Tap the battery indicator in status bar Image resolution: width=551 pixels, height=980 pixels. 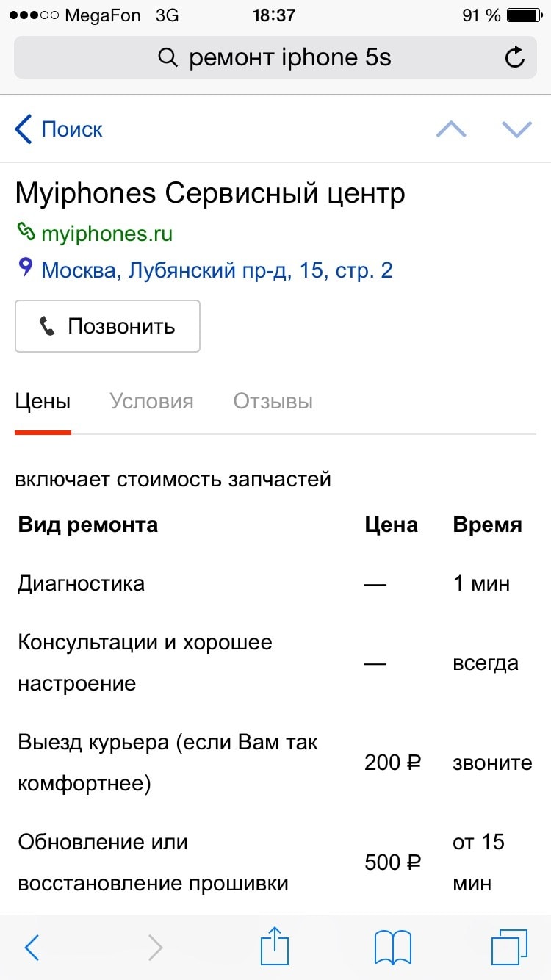point(524,15)
